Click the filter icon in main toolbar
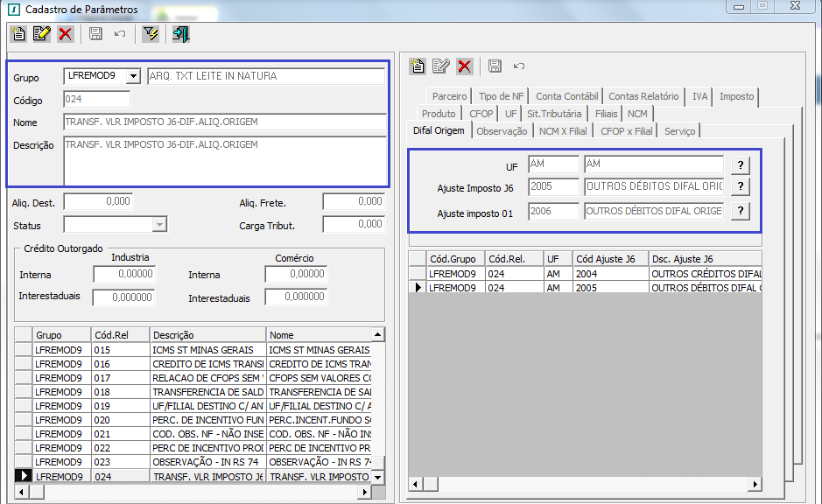822x504 pixels. tap(150, 34)
